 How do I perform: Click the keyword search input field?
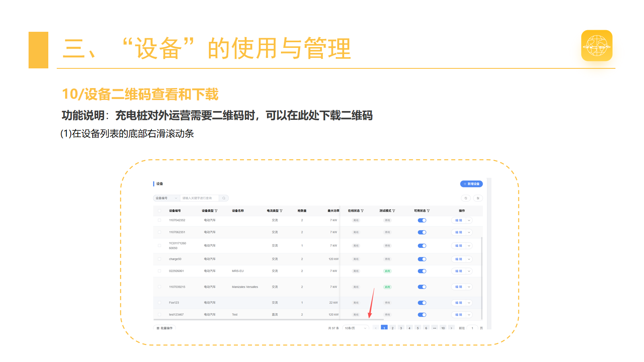200,198
